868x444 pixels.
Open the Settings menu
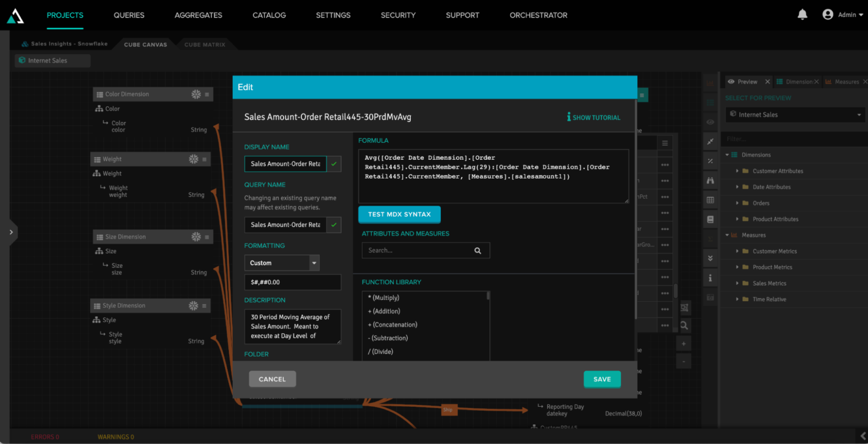[333, 15]
